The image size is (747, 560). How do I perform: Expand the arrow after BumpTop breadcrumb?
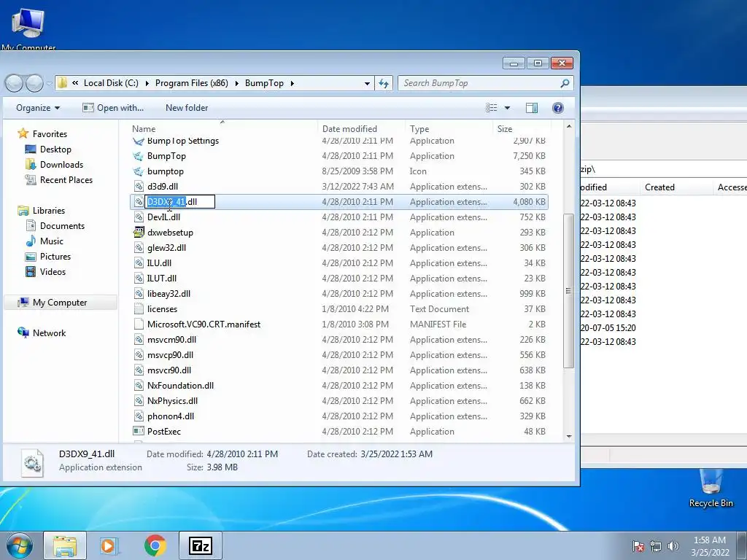click(x=292, y=83)
